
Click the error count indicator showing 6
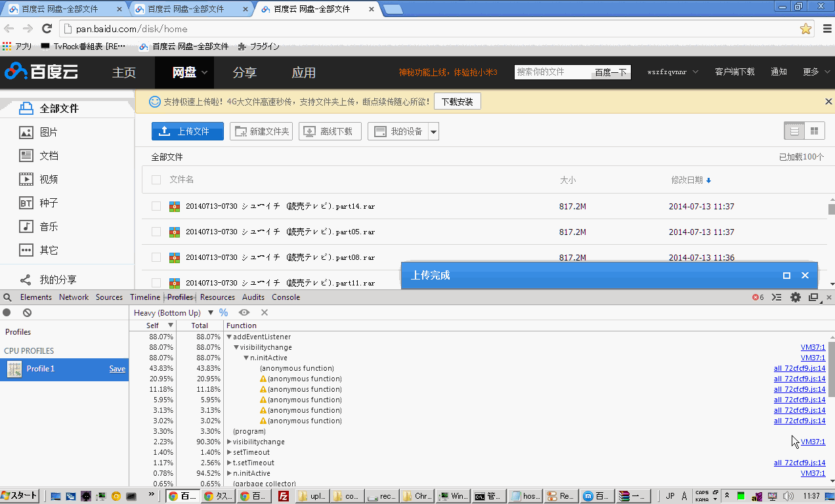pos(758,297)
